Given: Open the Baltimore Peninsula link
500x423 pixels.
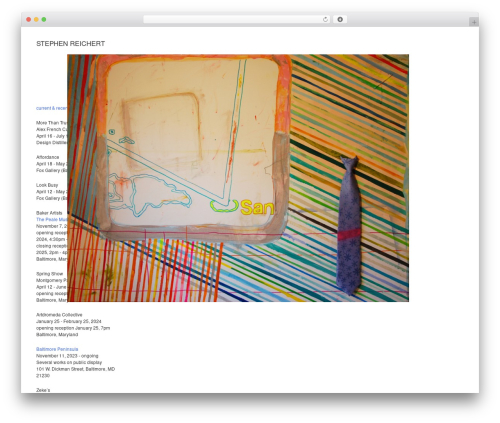Looking at the screenshot, I should click(x=57, y=349).
